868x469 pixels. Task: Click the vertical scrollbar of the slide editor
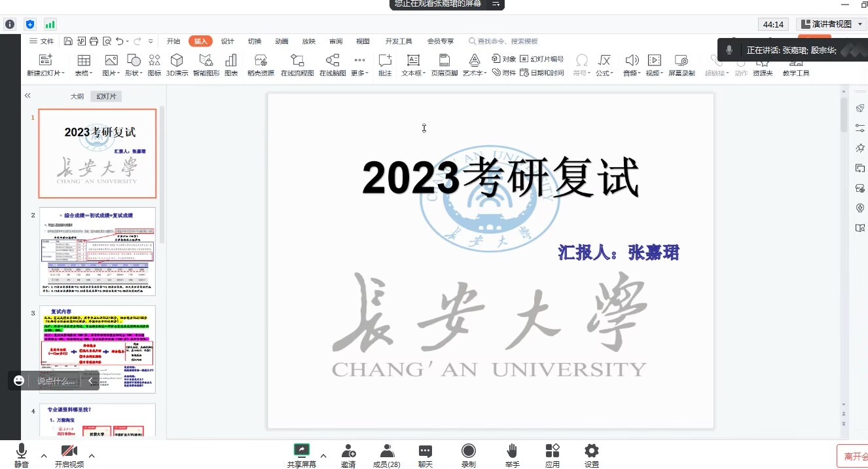point(844,262)
